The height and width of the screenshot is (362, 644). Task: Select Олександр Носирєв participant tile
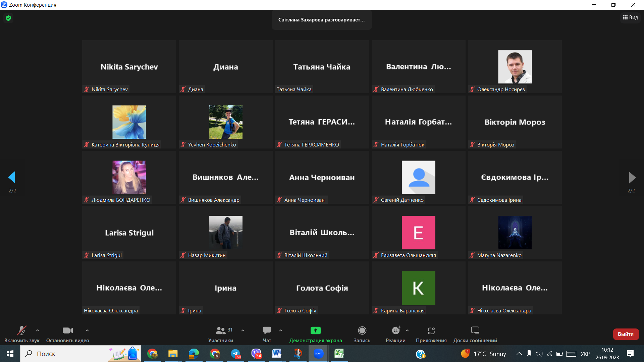515,67
